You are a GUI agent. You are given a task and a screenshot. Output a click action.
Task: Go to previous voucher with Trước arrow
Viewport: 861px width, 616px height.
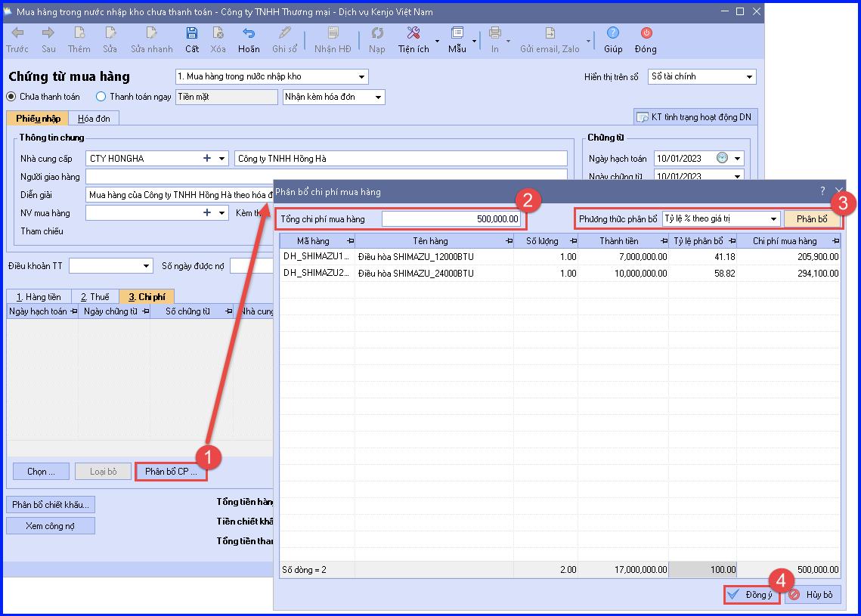(x=17, y=33)
